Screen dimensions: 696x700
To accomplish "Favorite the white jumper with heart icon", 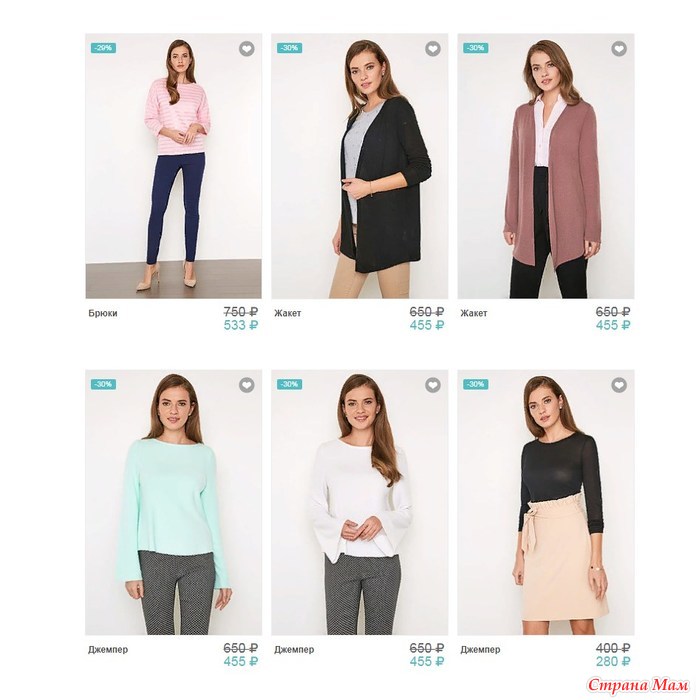I will coord(433,385).
